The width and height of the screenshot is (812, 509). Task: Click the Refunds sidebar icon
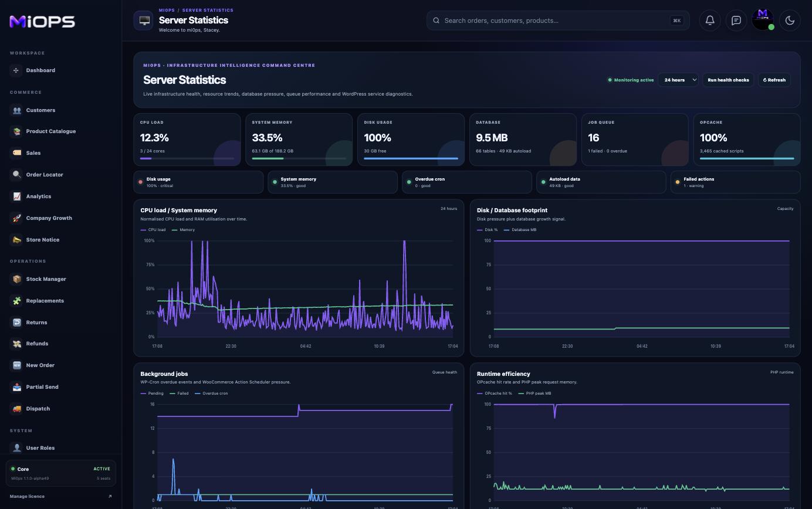[x=16, y=344]
